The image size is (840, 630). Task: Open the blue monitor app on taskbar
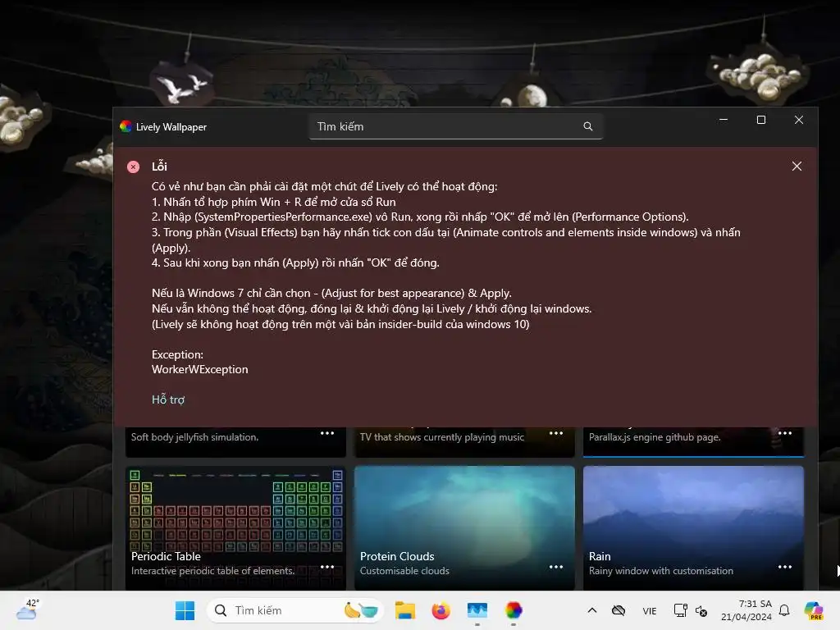pyautogui.click(x=477, y=610)
